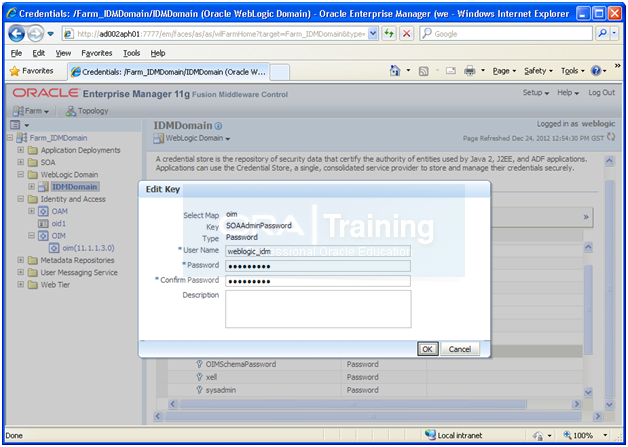Viewport: 628px width, 447px height.
Task: Click the Protected Mode security status icon
Action: (x=539, y=436)
